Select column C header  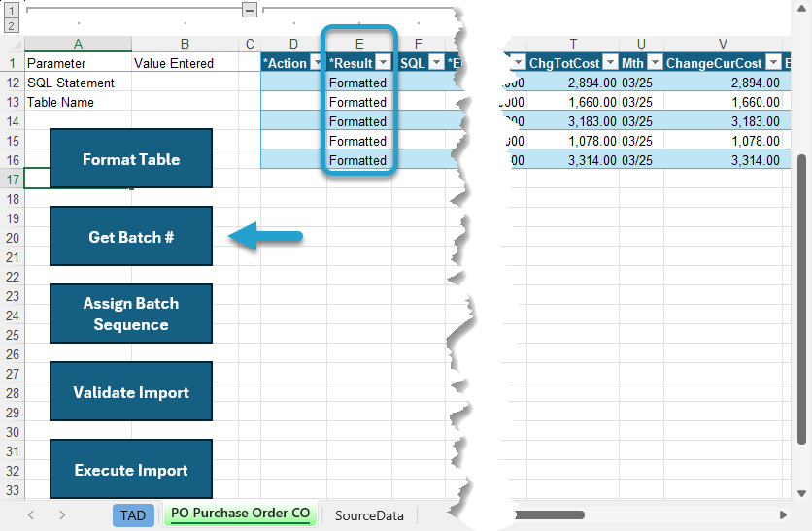[x=250, y=44]
